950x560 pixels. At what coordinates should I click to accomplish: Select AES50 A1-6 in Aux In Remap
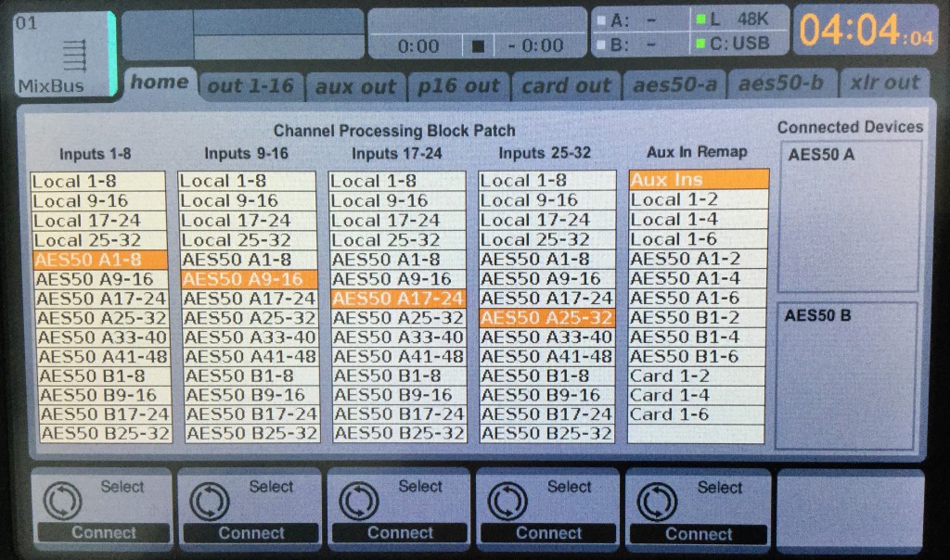(698, 298)
